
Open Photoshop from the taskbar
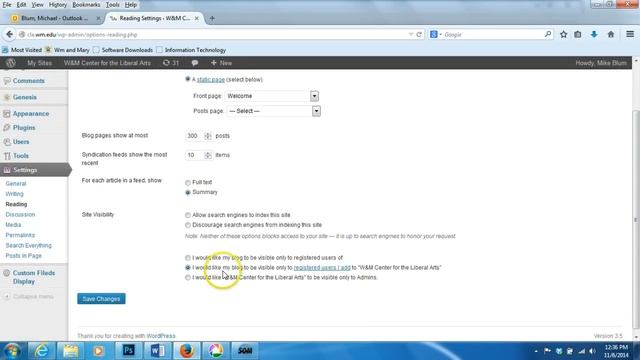(129, 351)
